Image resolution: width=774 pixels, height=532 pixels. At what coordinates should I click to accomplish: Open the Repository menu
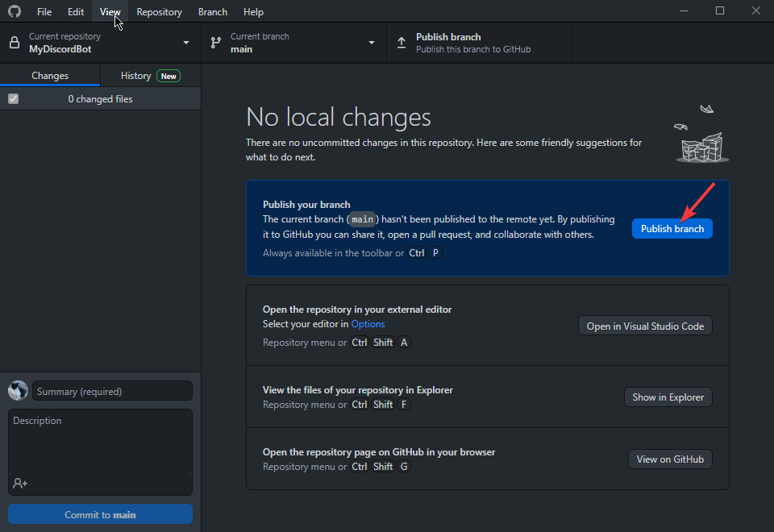point(159,11)
